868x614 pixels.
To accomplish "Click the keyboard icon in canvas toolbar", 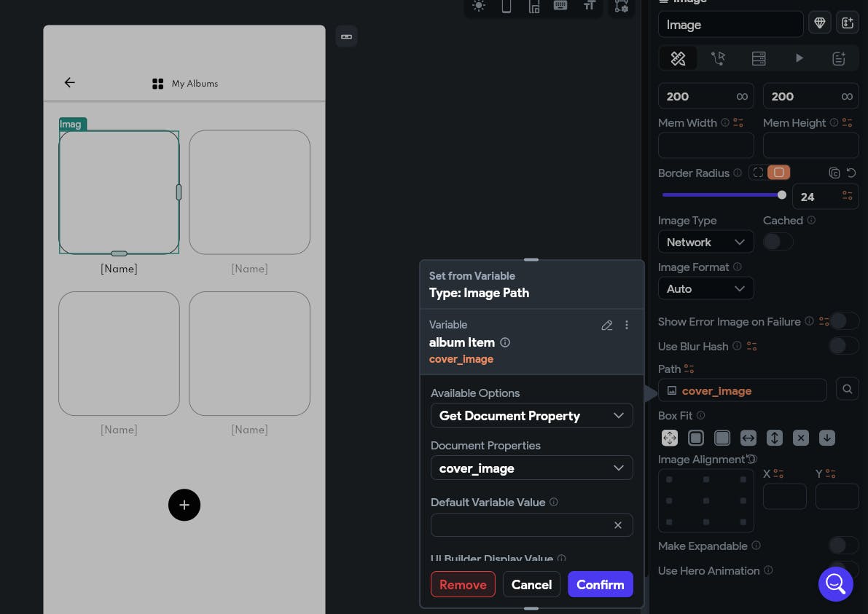I will [560, 6].
